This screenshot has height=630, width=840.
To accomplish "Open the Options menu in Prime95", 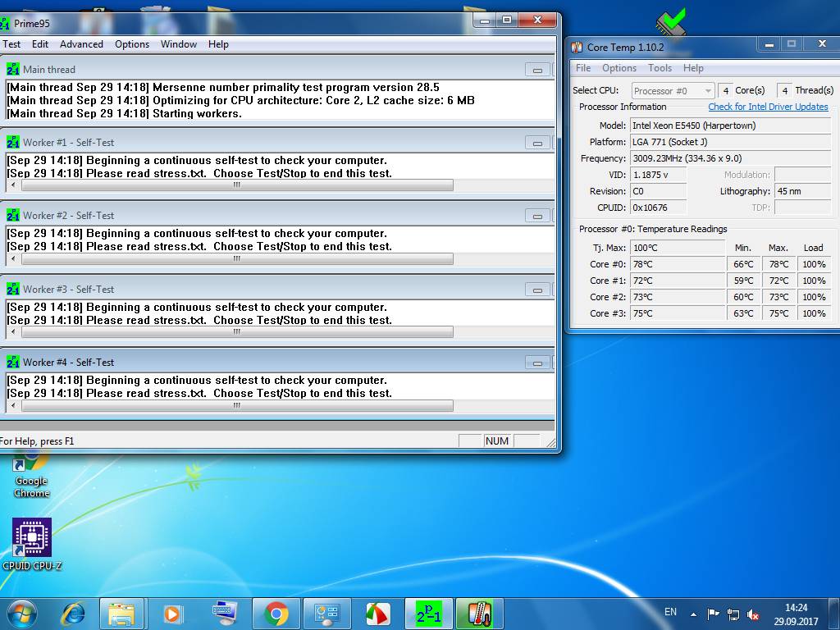I will point(132,44).
